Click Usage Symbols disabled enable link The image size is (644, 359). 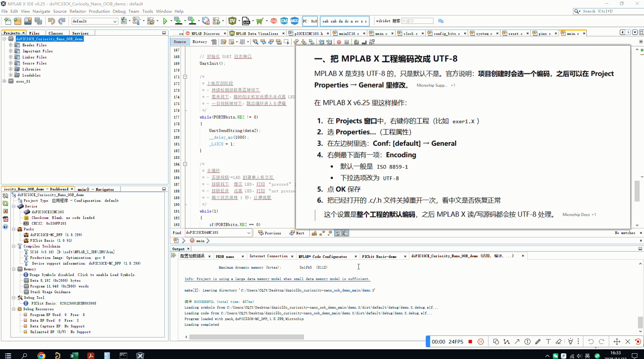tap(82, 275)
